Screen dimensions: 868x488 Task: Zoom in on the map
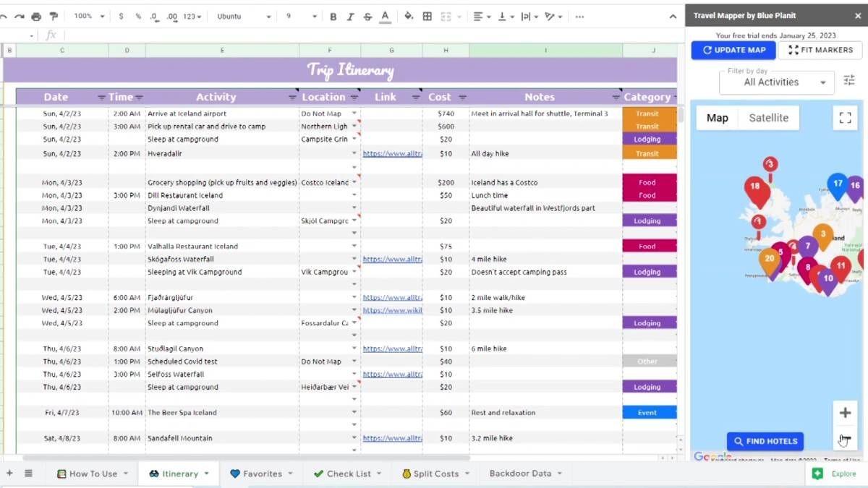[845, 413]
